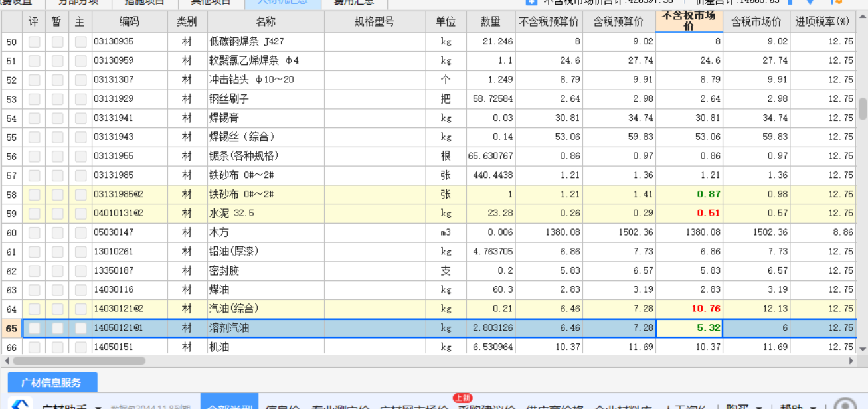
Task: Tick the 评 checkbox in row 50
Action: click(x=34, y=42)
